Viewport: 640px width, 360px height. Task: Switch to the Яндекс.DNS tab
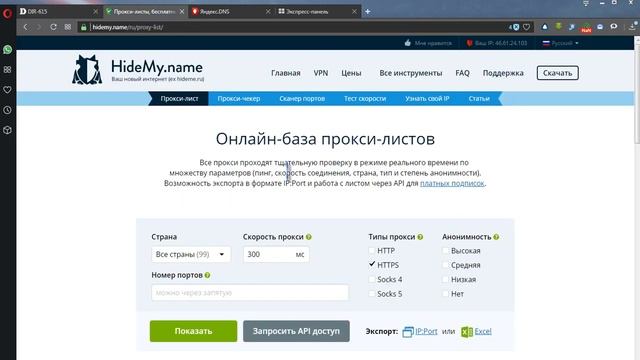pyautogui.click(x=231, y=11)
